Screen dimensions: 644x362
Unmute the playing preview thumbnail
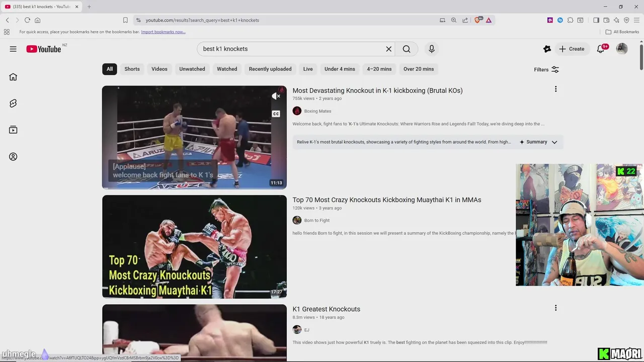pos(276,96)
